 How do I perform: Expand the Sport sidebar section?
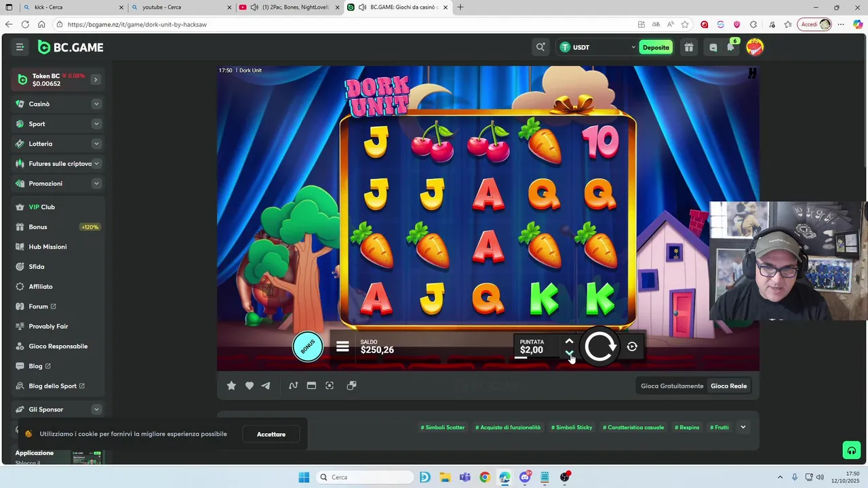click(96, 124)
